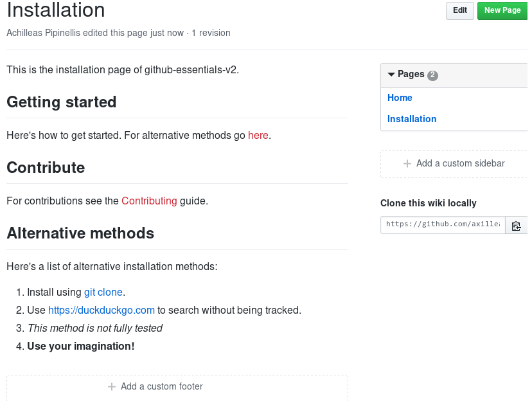532x405 pixels.
Task: Follow the red "here" link
Action: [x=258, y=135]
